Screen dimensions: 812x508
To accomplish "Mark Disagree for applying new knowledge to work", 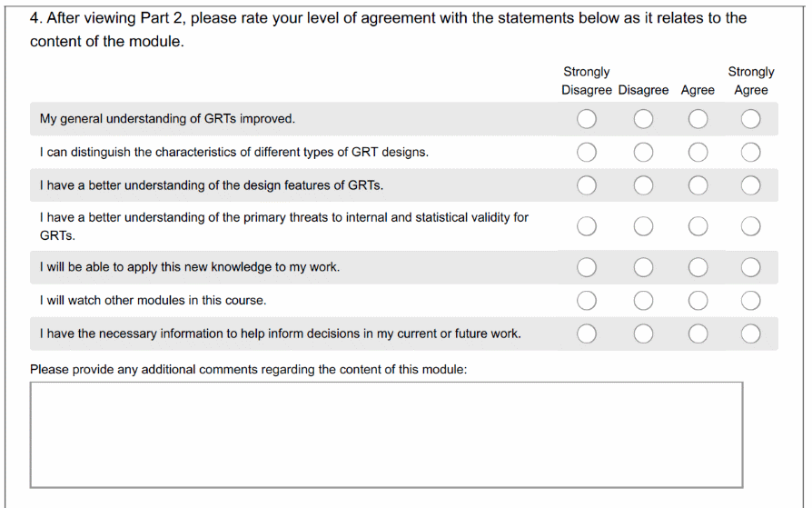I will 643,267.
